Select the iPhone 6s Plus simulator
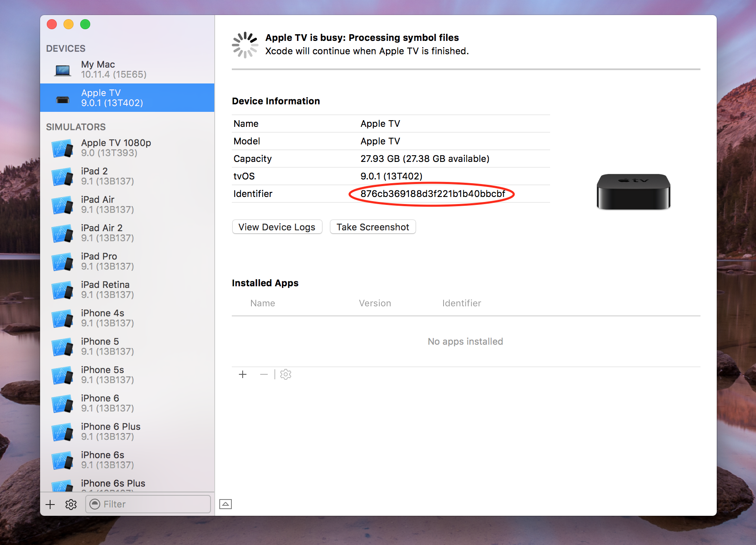The image size is (756, 545). point(127,483)
